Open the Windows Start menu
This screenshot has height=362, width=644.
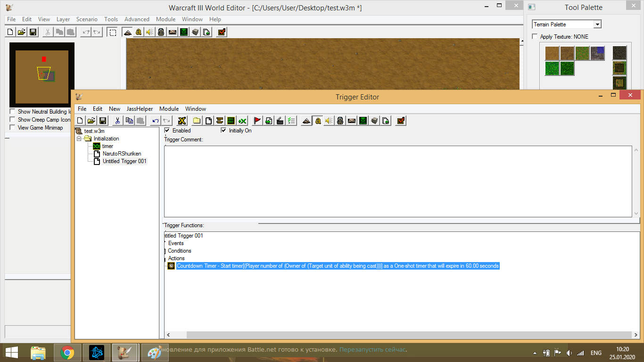point(11,353)
